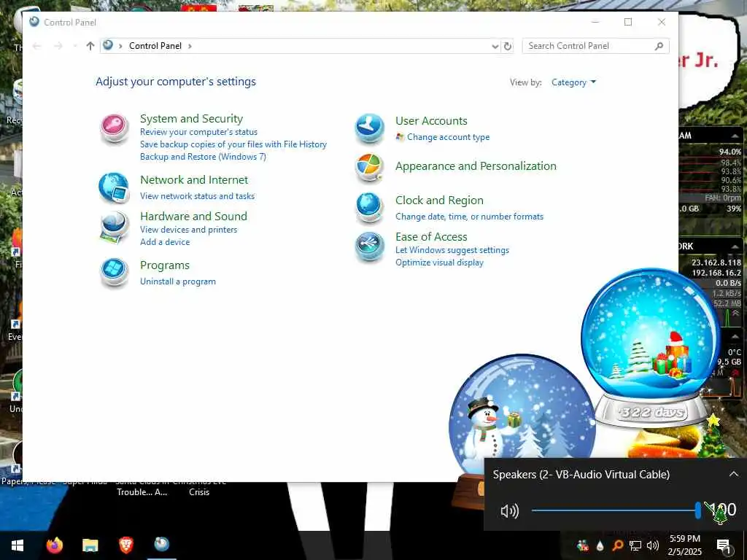Click the Appearance and Personalization icon
Screen dimensions: 747x560
click(x=369, y=168)
